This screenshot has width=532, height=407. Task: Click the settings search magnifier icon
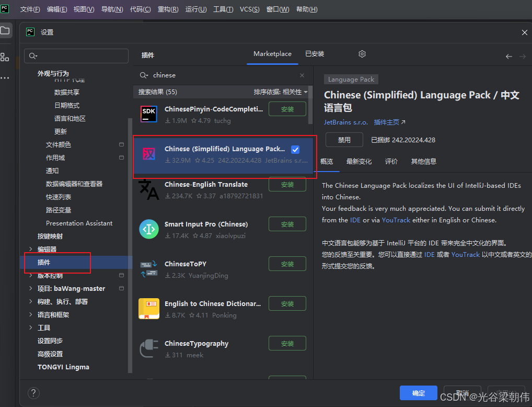pyautogui.click(x=33, y=56)
